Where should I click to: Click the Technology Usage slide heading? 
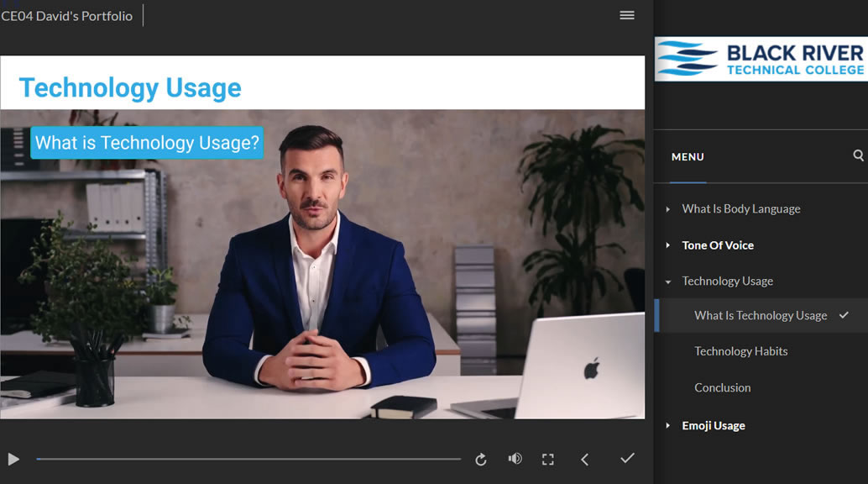(x=130, y=87)
